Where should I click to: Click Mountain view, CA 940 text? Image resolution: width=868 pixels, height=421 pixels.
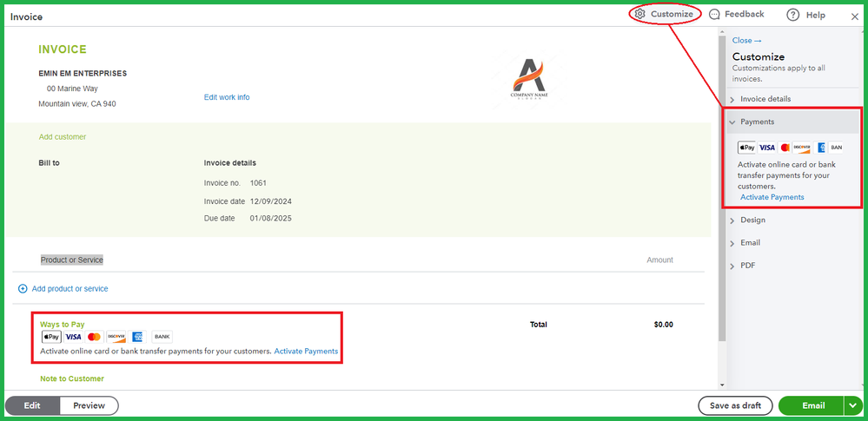tap(77, 103)
